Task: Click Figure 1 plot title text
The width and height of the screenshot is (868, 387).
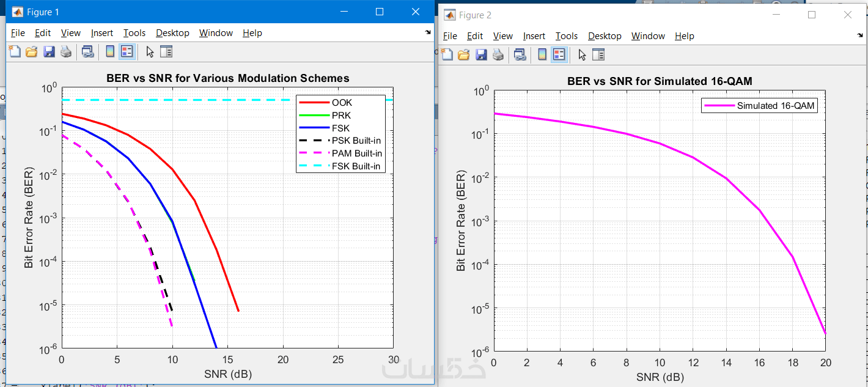Action: [228, 78]
